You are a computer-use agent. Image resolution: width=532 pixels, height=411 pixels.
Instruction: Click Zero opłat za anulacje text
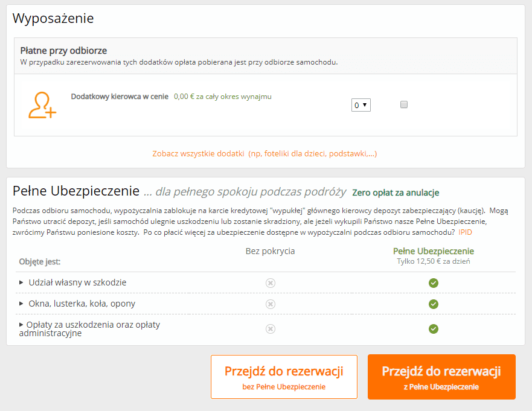click(x=396, y=193)
